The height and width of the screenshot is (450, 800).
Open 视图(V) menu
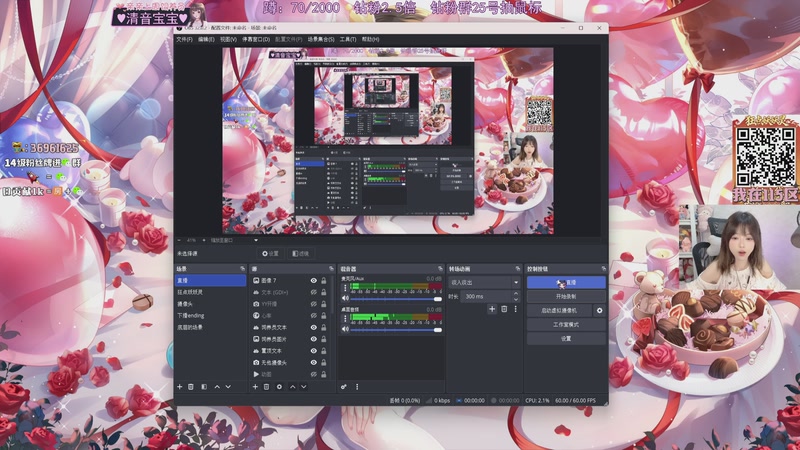click(228, 39)
